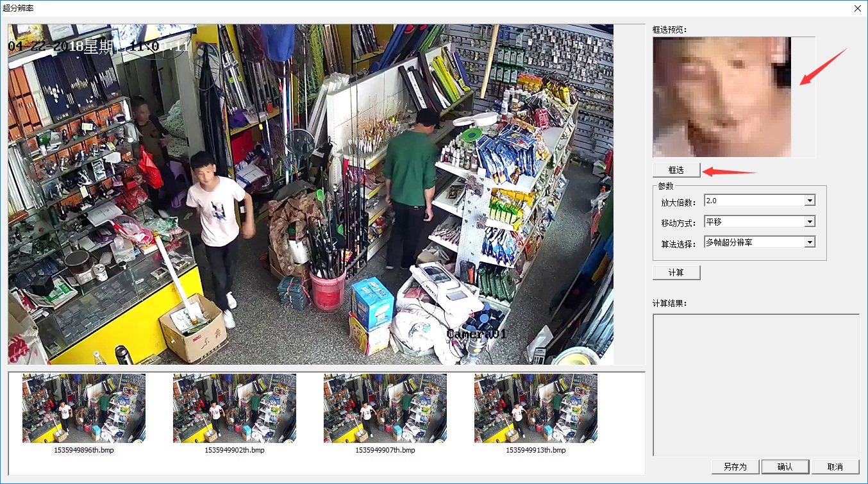
Task: Click the 1535949907th.bmp filename label
Action: [x=385, y=450]
